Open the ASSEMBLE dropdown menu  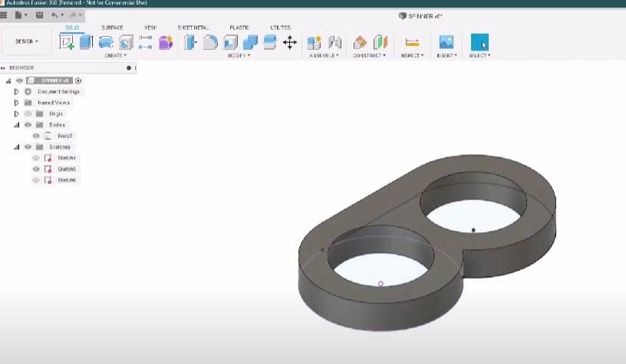pos(324,55)
